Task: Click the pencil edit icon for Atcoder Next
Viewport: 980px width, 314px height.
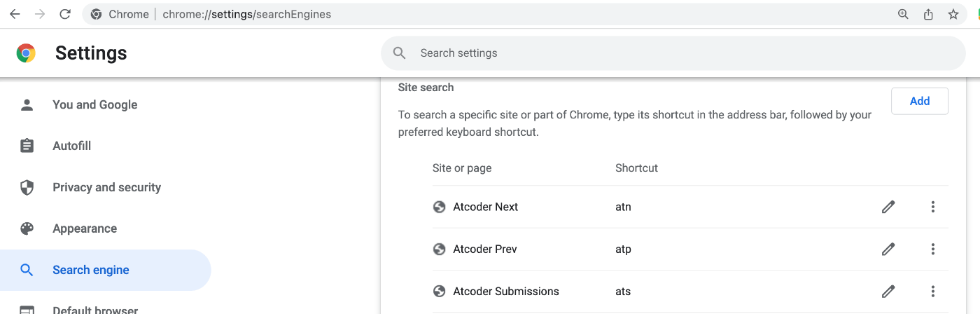Action: [888, 207]
